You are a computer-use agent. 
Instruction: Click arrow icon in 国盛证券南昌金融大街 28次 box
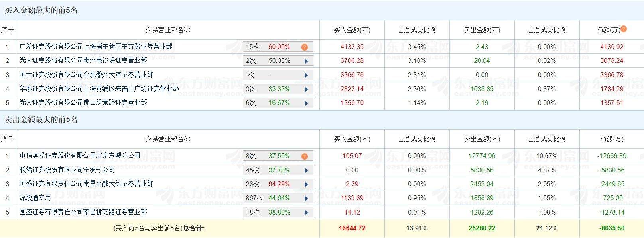306,184
